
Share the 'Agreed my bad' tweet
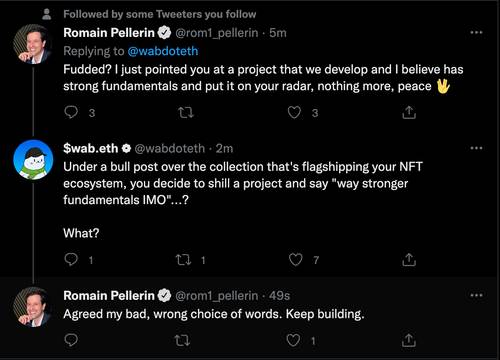point(409,340)
